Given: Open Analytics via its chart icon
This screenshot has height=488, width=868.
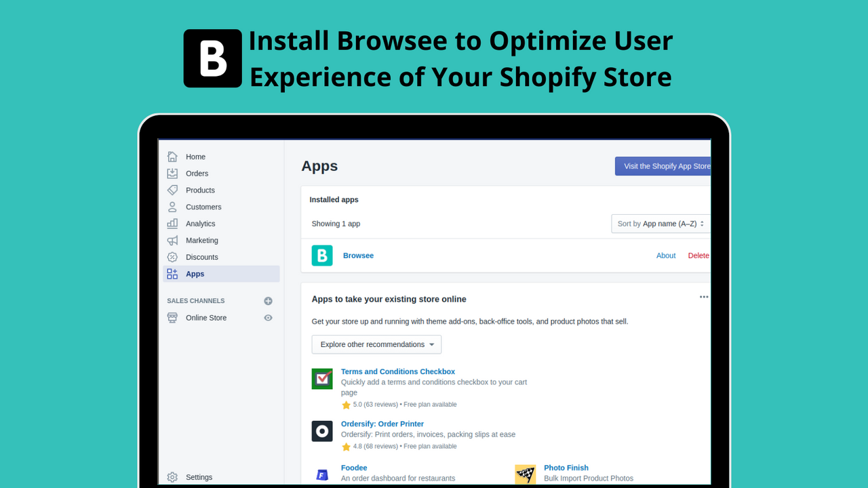Looking at the screenshot, I should pyautogui.click(x=172, y=224).
